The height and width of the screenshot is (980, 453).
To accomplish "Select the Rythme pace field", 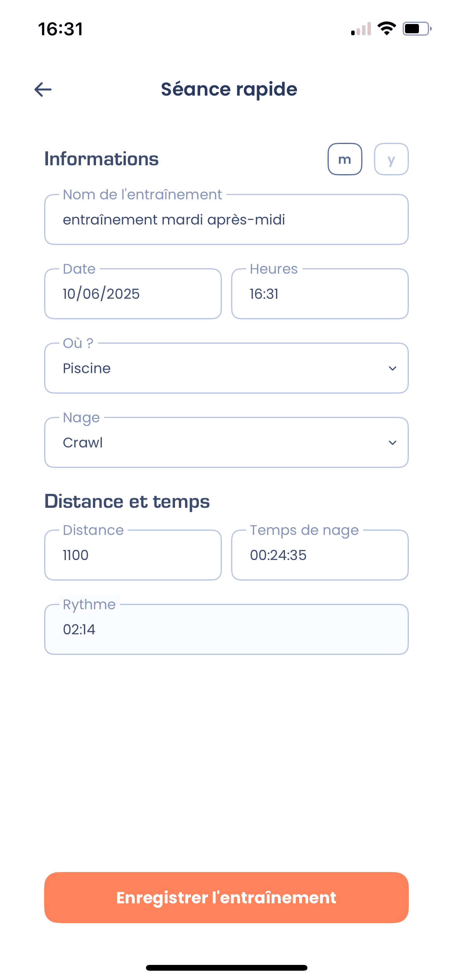I will (x=226, y=629).
